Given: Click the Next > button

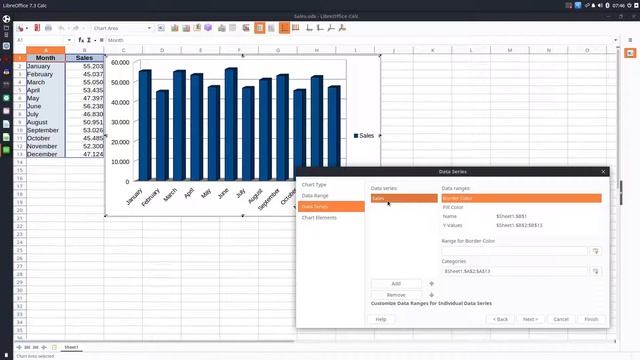Looking at the screenshot, I should tap(531, 319).
